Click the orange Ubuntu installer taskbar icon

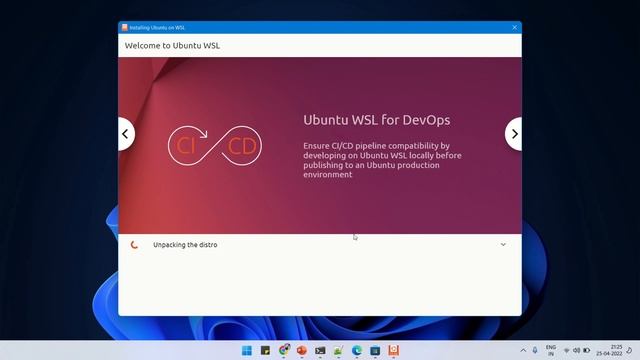(393, 350)
